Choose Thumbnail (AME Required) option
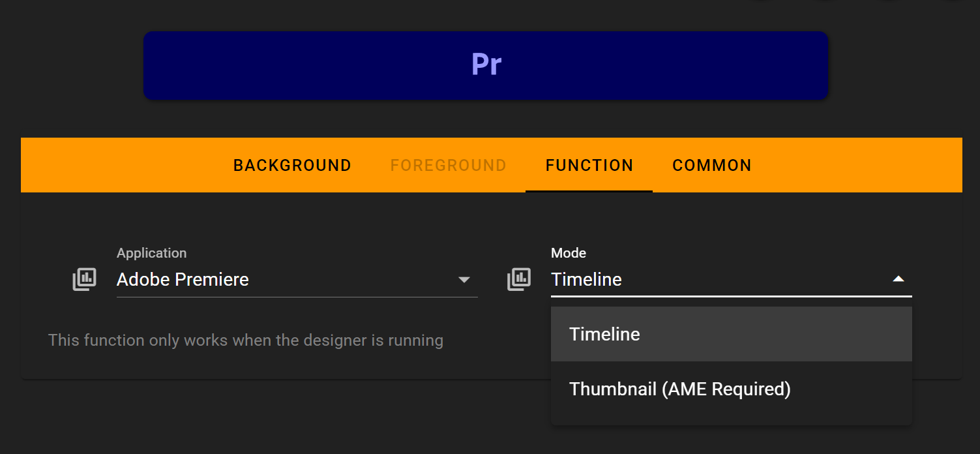980x454 pixels. [731, 389]
